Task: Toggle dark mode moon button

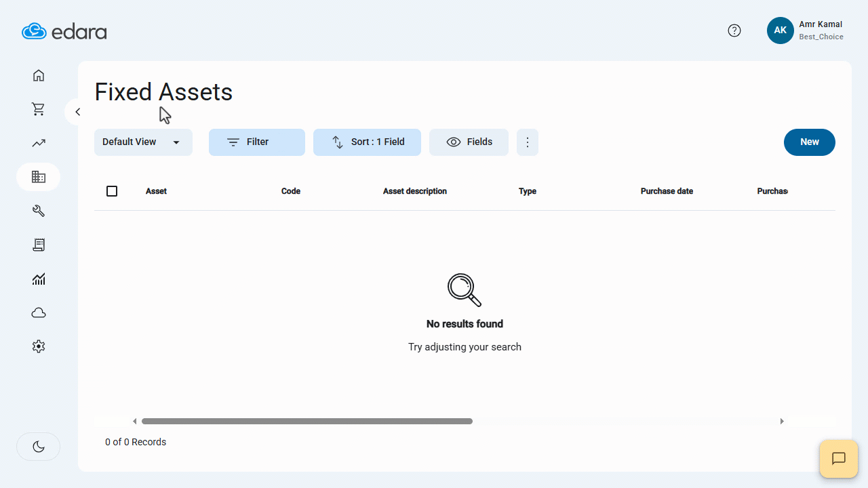Action: tap(39, 447)
